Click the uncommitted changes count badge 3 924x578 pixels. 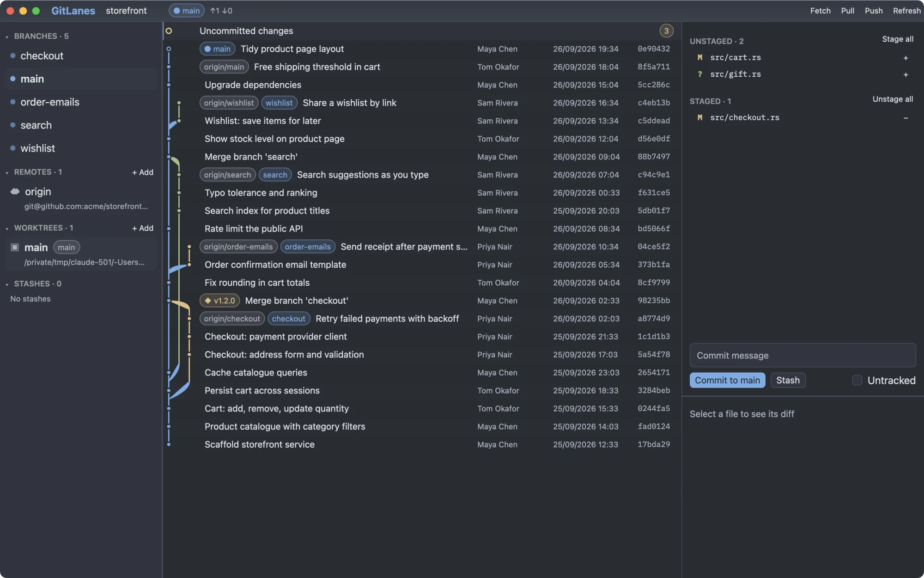pos(666,31)
